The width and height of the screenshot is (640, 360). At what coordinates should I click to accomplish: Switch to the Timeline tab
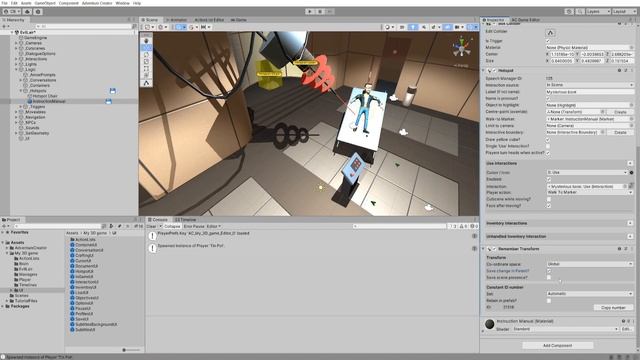(x=186, y=220)
